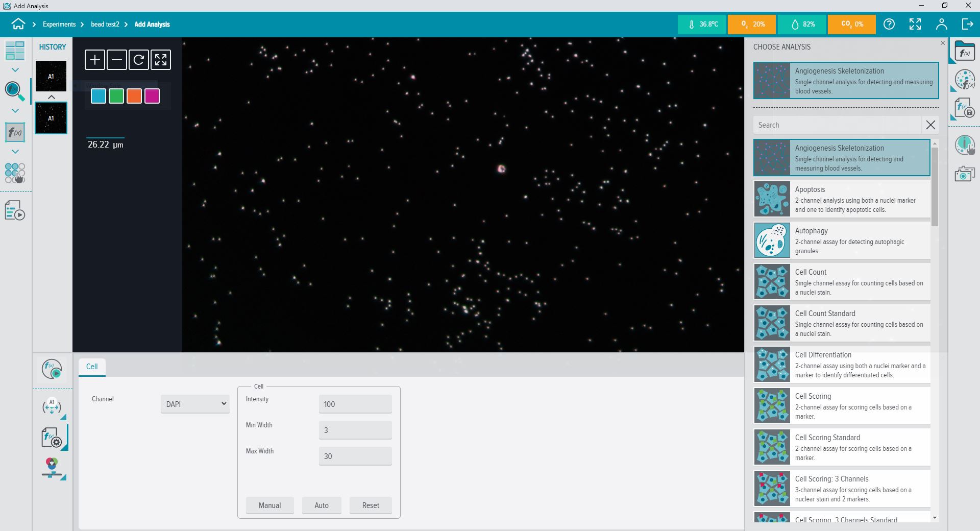This screenshot has width=980, height=531.
Task: Toggle the orange channel swatch
Action: tap(134, 96)
